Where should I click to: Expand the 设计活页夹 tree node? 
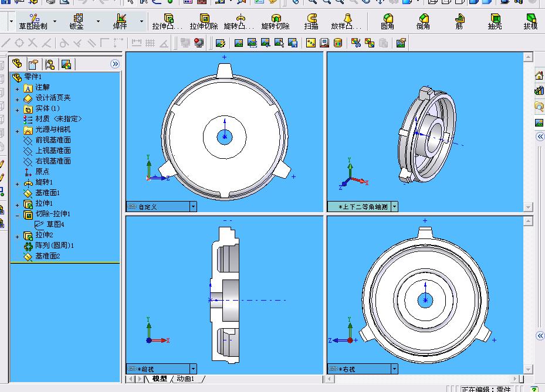pos(18,100)
